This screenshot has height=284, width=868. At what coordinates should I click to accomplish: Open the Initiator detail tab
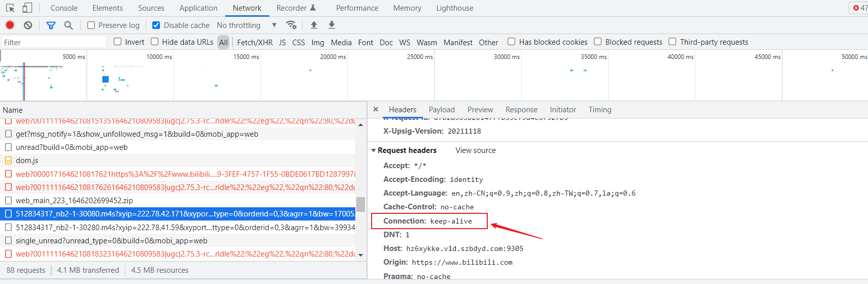click(x=563, y=109)
